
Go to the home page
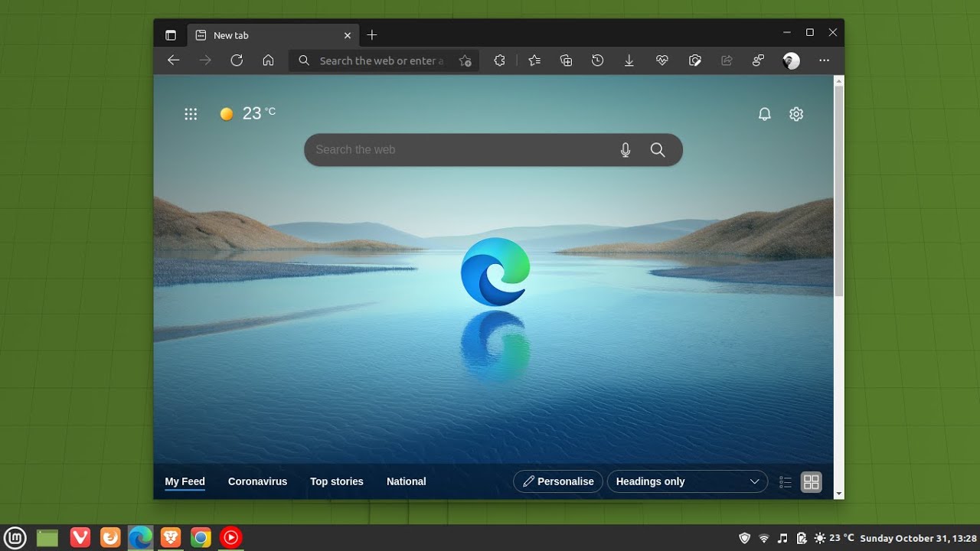point(268,60)
